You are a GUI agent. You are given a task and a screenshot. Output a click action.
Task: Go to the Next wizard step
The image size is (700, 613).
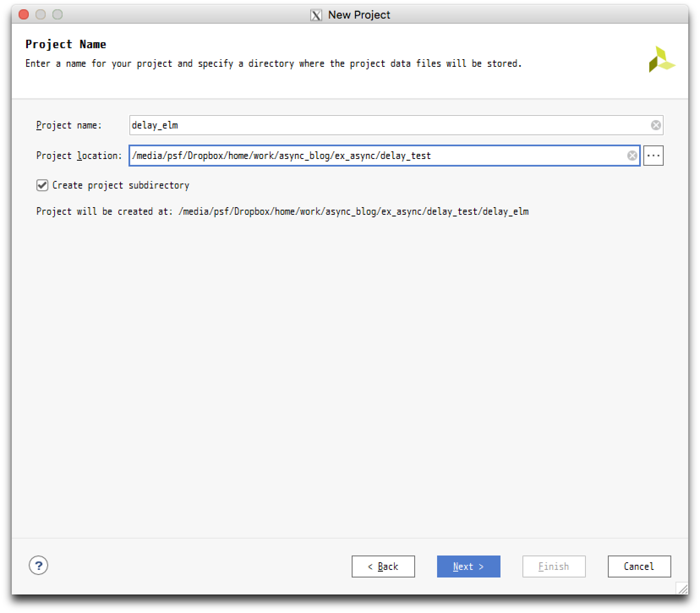pyautogui.click(x=468, y=566)
